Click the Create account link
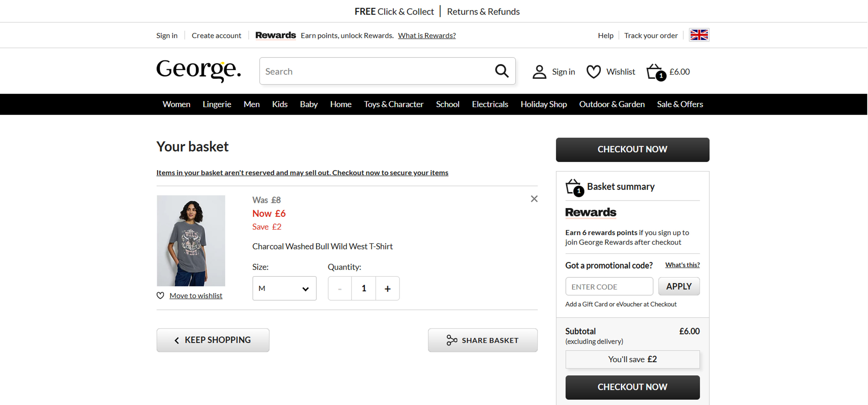868x405 pixels. tap(216, 36)
